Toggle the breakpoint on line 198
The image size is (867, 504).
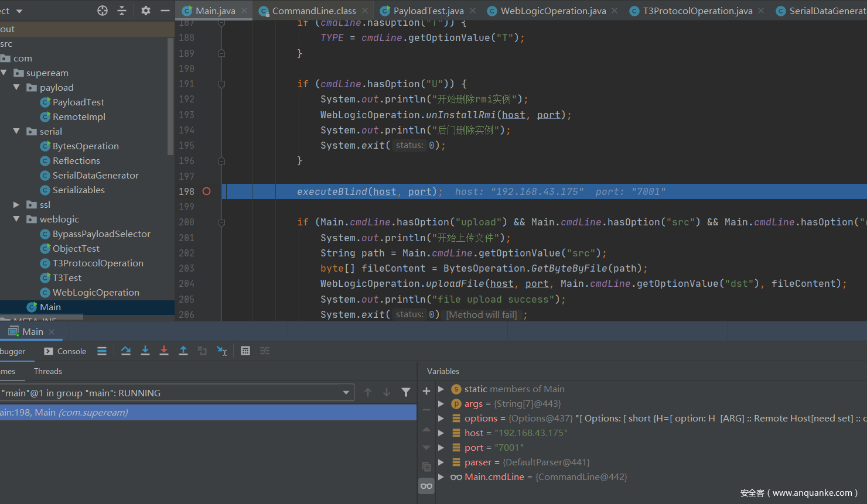pos(206,191)
